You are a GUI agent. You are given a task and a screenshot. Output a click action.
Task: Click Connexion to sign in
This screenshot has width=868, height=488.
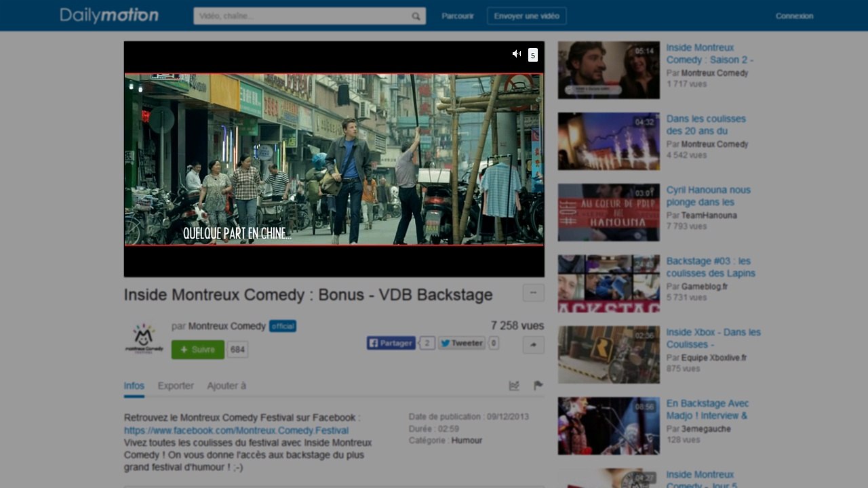(794, 16)
